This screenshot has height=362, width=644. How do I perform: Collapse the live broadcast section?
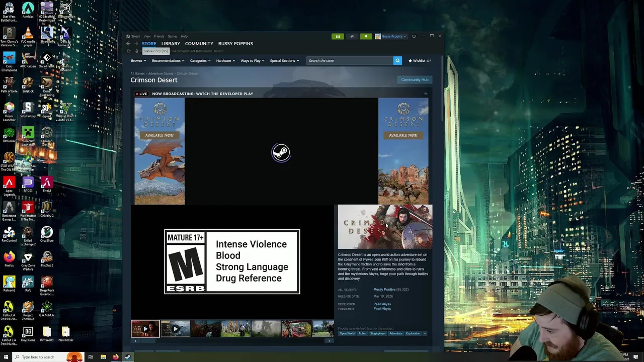pyautogui.click(x=425, y=94)
